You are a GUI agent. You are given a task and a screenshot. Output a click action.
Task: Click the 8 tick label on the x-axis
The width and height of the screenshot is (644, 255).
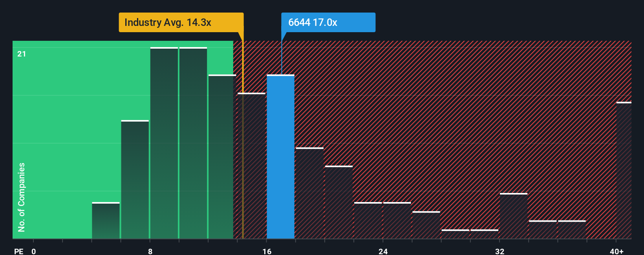(150, 251)
